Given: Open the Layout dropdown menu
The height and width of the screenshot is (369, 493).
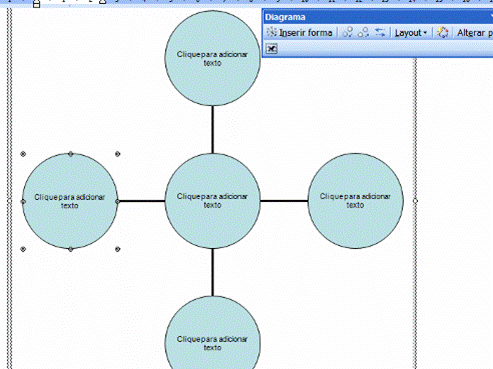Looking at the screenshot, I should (x=411, y=33).
